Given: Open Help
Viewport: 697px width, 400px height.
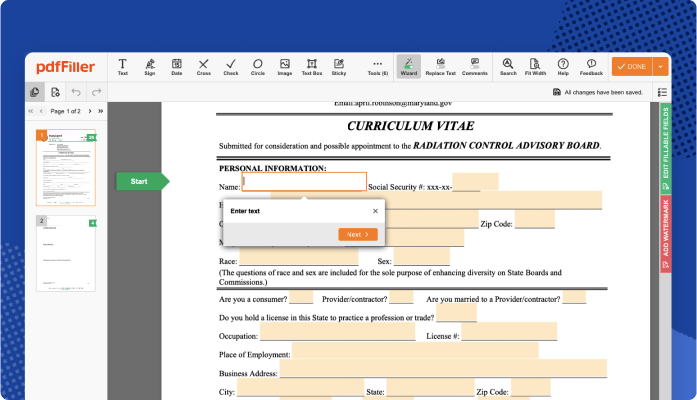Looking at the screenshot, I should click(563, 67).
